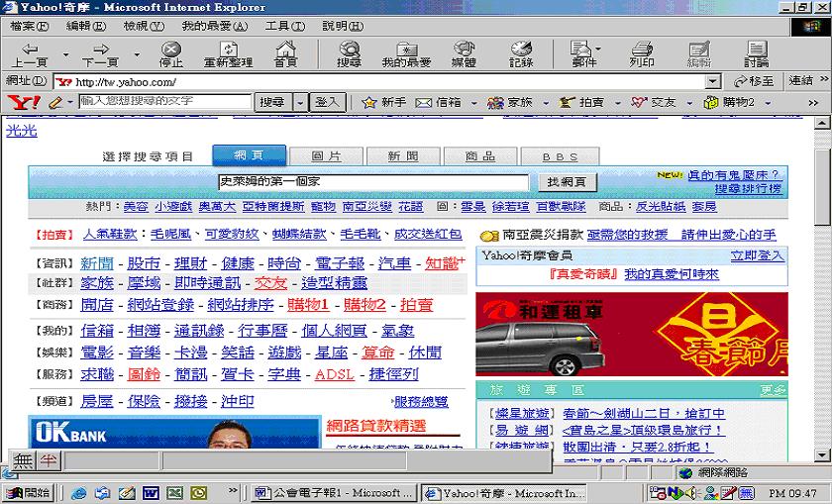832x504 pixels.
Task: Click the Yahoo Y! toolbar logo
Action: pos(24,102)
